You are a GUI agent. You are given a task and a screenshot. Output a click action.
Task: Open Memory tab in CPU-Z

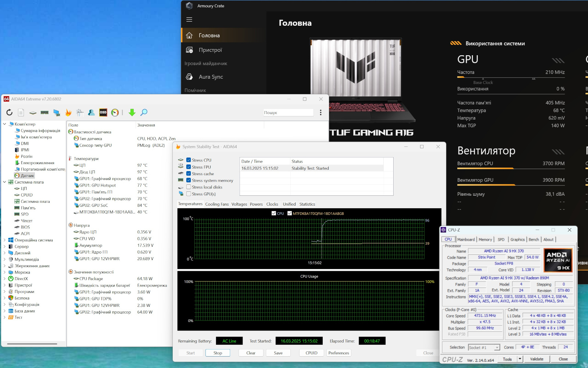point(485,240)
